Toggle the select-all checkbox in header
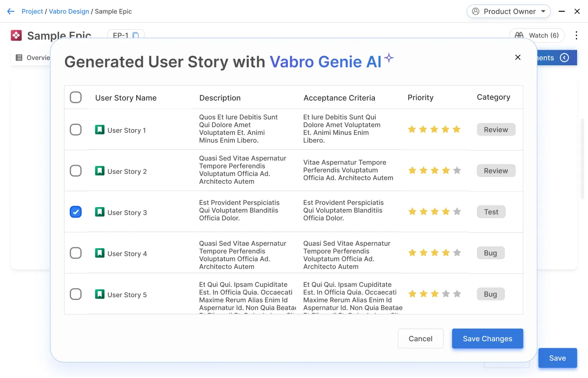Image resolution: width=588 pixels, height=378 pixels. (76, 97)
